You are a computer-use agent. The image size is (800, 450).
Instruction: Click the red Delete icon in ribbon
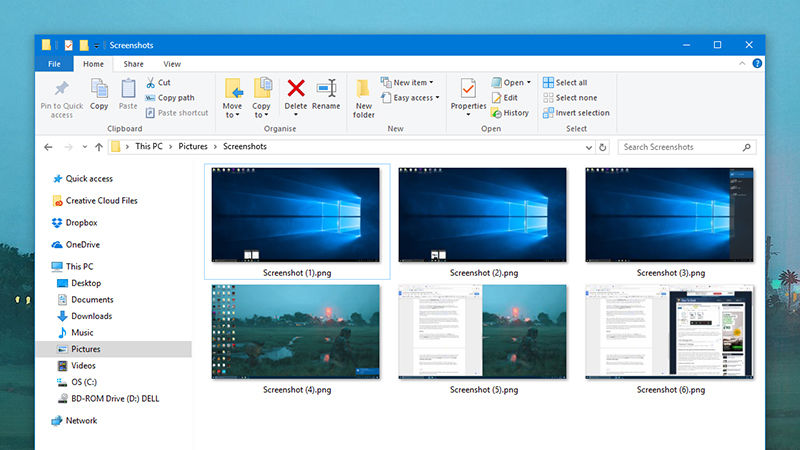(x=295, y=88)
